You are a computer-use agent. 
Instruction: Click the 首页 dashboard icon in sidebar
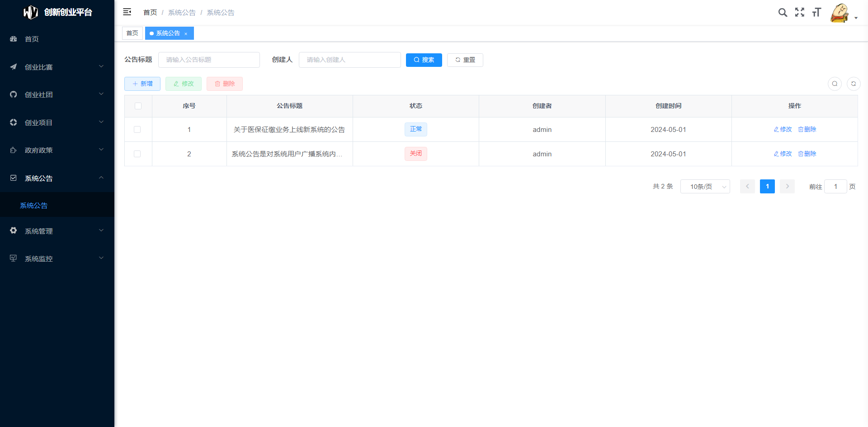tap(14, 39)
